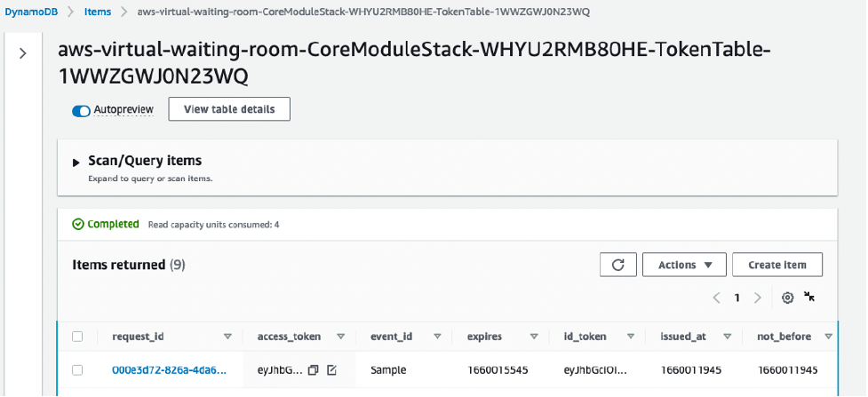Sort by access_token column arrow
868x397 pixels.
tap(341, 337)
